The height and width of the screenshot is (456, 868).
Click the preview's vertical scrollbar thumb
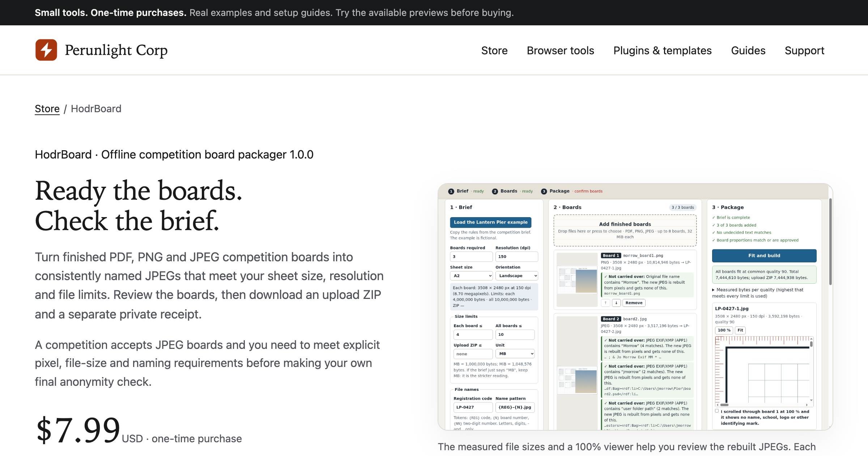811,344
